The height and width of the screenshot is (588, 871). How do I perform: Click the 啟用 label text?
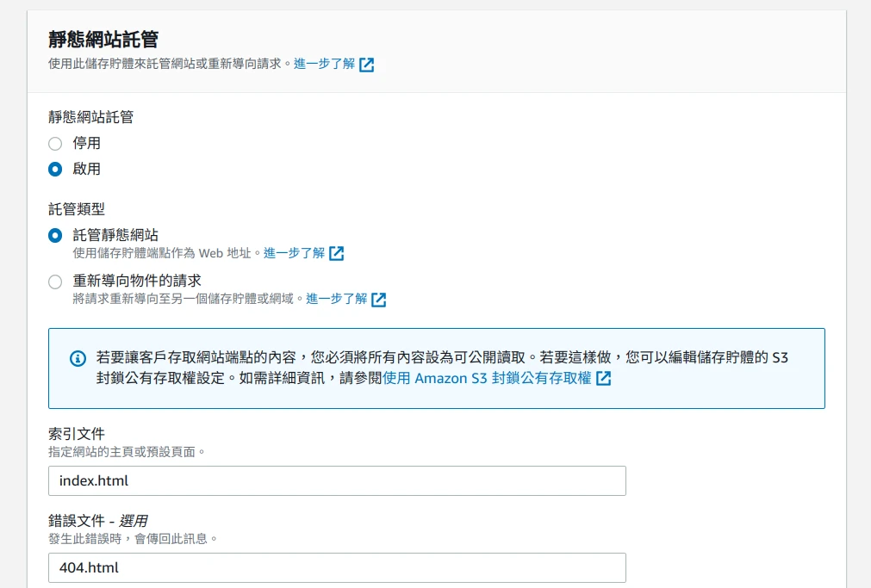tap(86, 170)
